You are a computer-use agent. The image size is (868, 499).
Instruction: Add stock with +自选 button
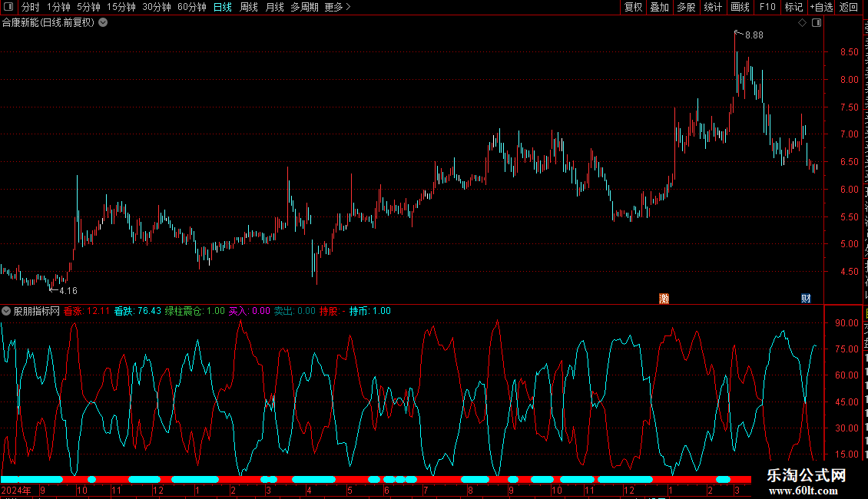point(821,7)
